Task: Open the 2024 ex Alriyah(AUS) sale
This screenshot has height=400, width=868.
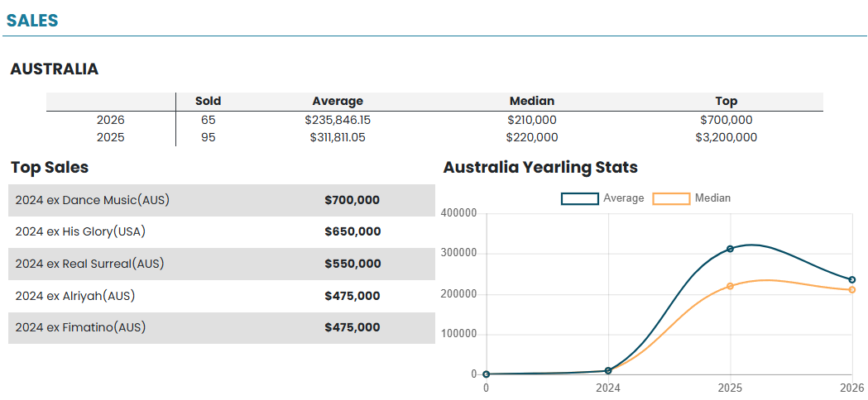Action: [x=75, y=296]
